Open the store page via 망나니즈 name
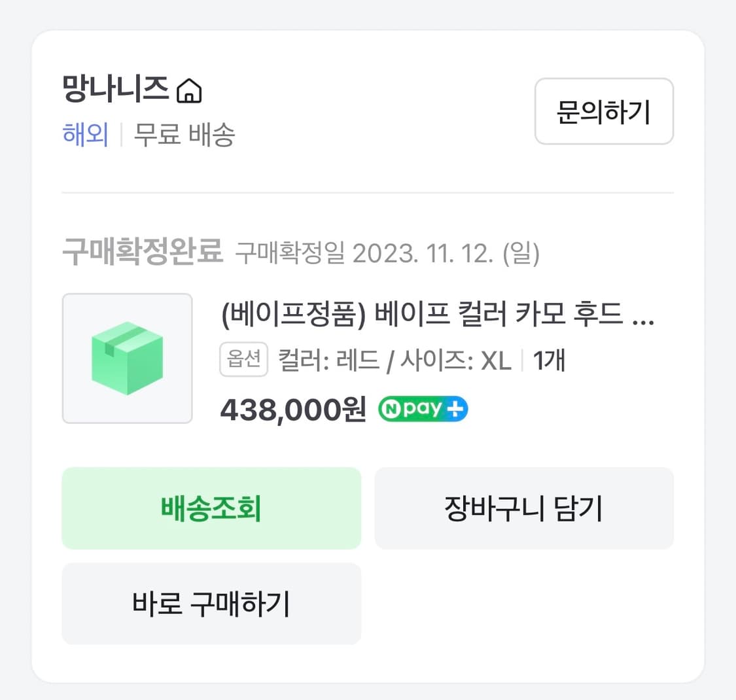This screenshot has width=736, height=700. pos(114,91)
